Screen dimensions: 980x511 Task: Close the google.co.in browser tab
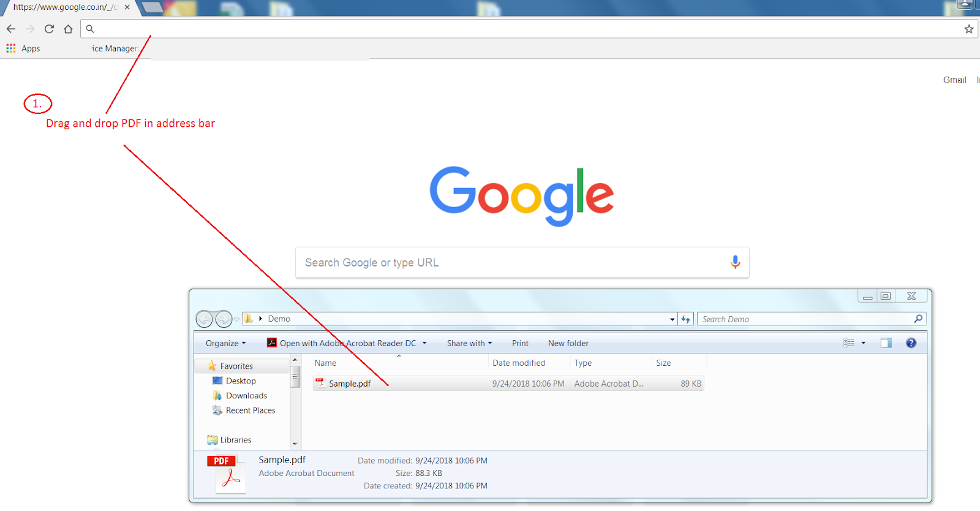(x=127, y=7)
